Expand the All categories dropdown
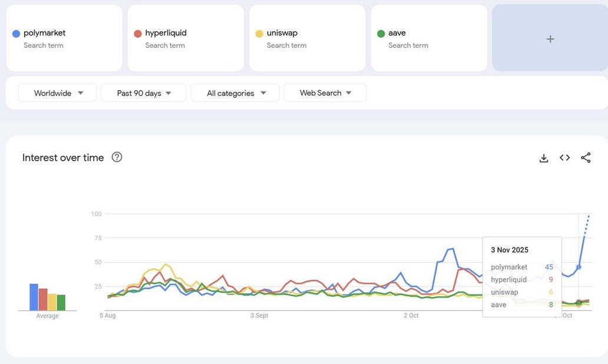 coord(236,93)
